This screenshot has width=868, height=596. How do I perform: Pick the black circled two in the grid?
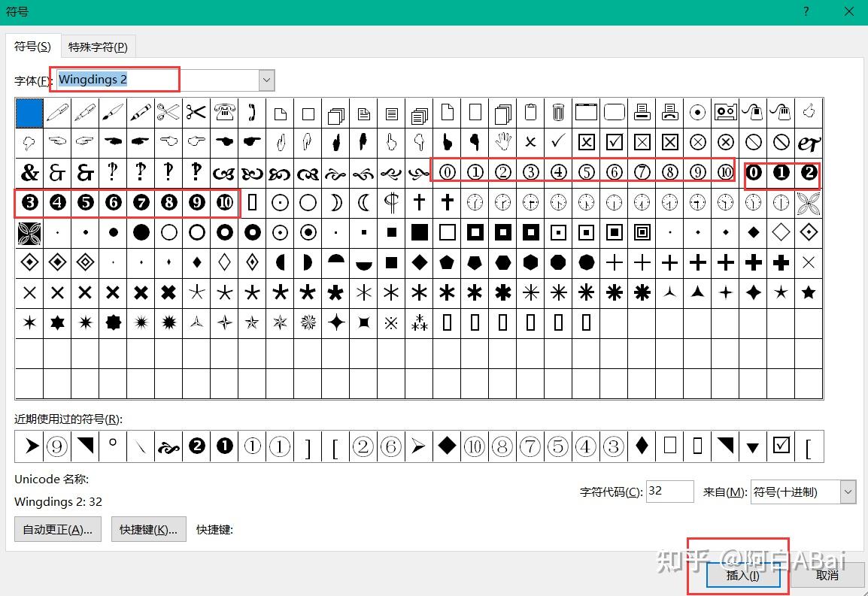pos(809,173)
